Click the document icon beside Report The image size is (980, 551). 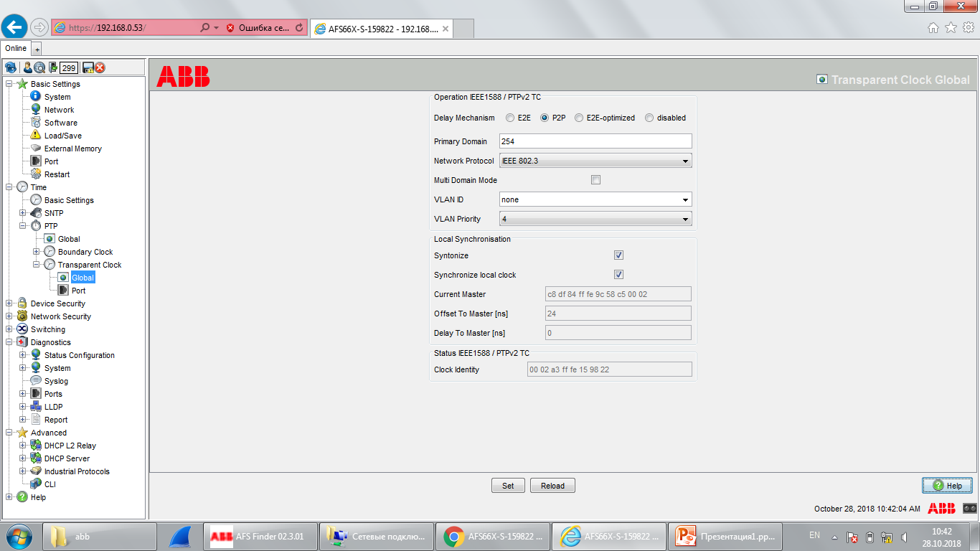[35, 420]
